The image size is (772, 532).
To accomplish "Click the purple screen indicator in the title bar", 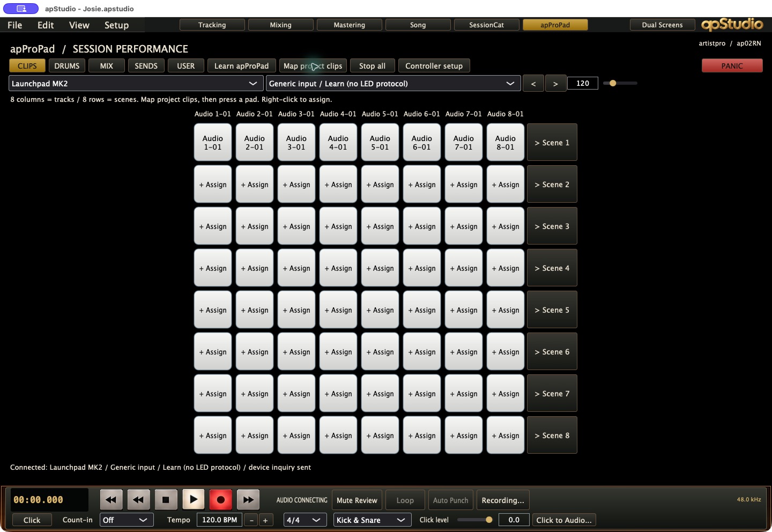I will point(21,9).
